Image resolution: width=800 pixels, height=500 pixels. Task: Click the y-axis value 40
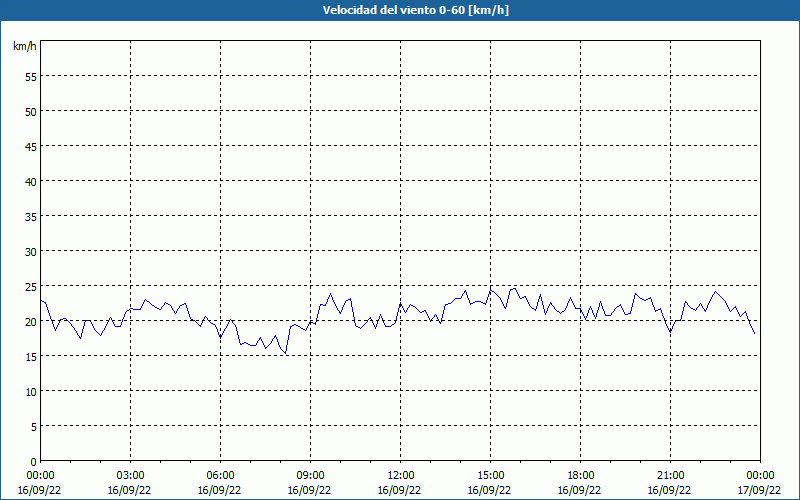(x=31, y=182)
